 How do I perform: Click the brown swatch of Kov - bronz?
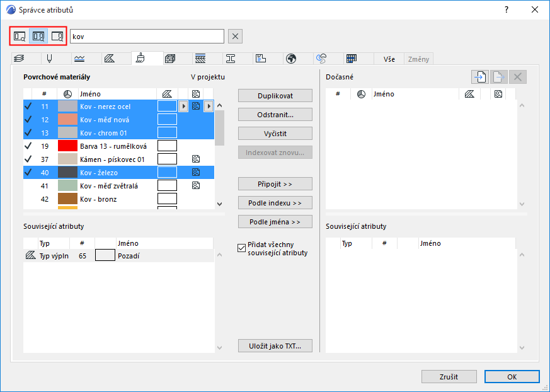point(67,199)
